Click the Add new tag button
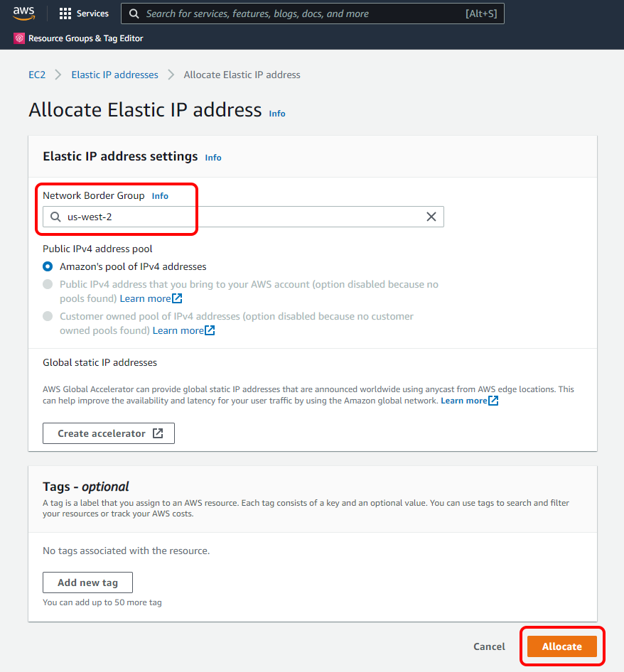 pyautogui.click(x=87, y=582)
